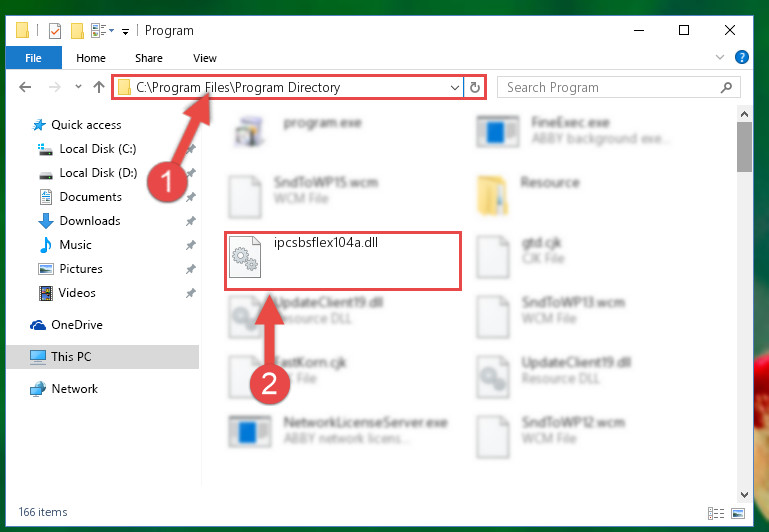
Task: Open the File ribbon tab
Action: coord(33,58)
